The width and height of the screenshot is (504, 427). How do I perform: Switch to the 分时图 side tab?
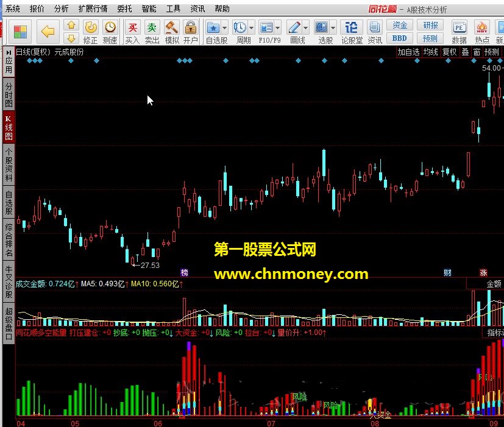coord(9,95)
